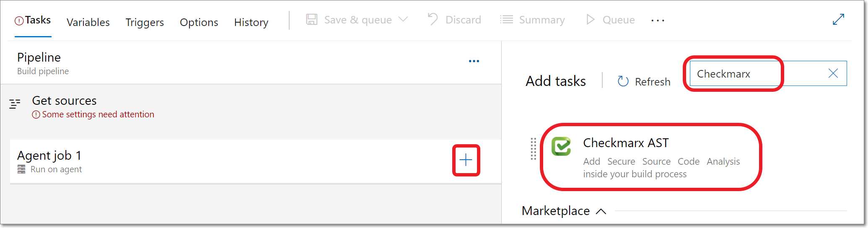
Task: Open the toolbar ellipsis more actions menu
Action: [x=658, y=21]
